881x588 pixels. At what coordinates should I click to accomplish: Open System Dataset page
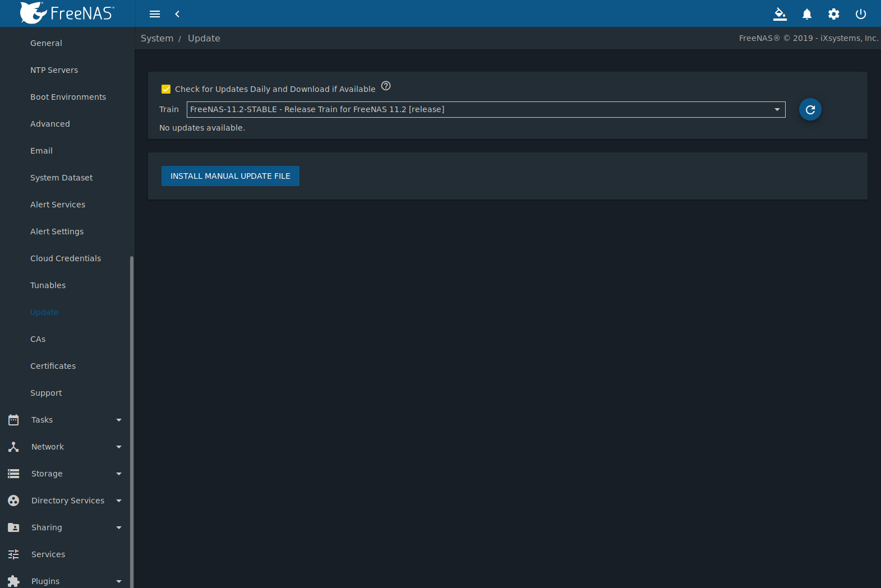(61, 178)
